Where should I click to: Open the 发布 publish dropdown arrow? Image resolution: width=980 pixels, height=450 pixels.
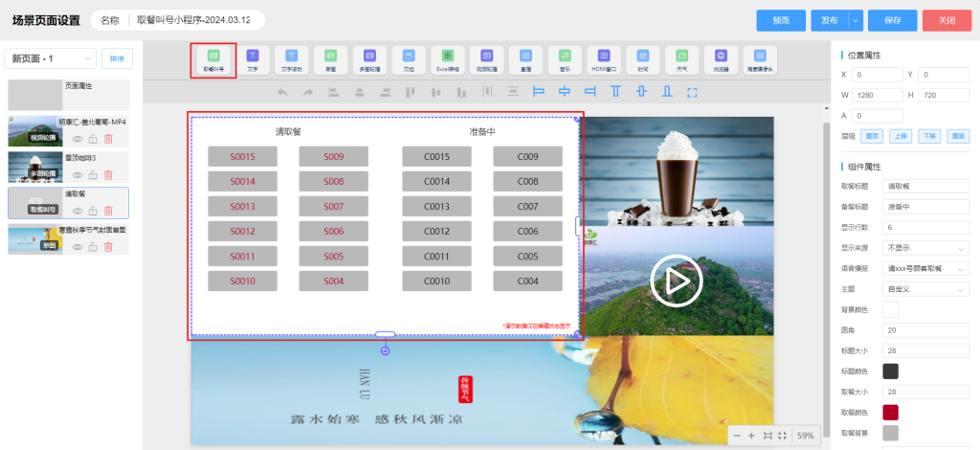click(855, 20)
